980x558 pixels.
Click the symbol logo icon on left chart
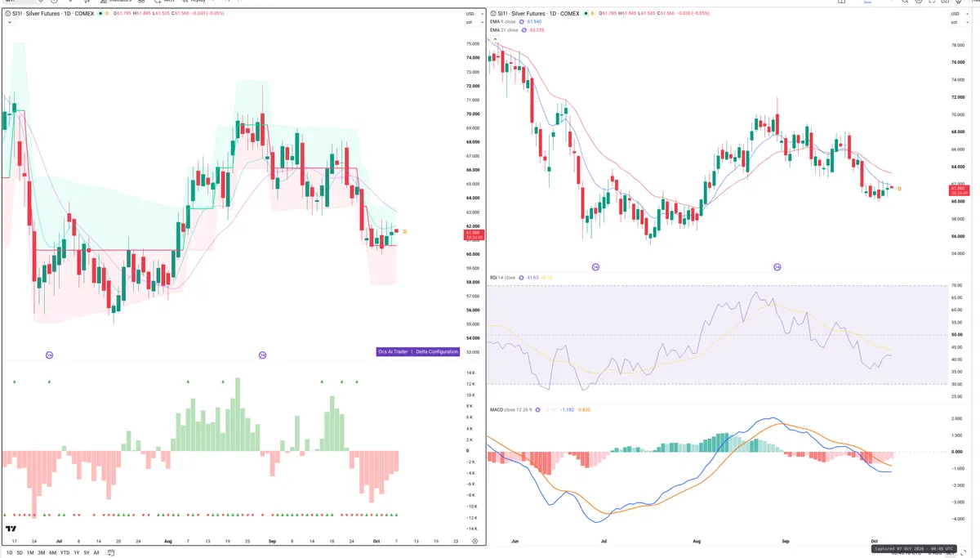point(8,13)
